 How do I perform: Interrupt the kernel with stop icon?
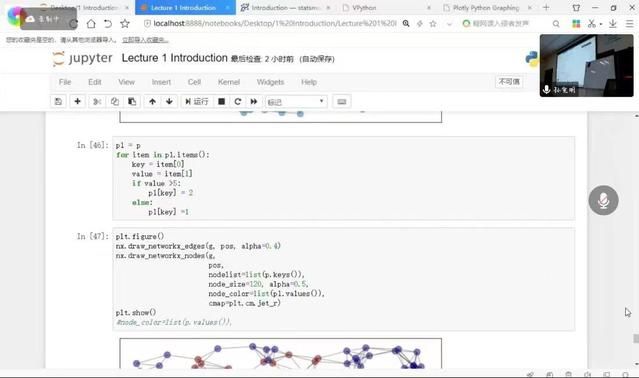point(221,101)
